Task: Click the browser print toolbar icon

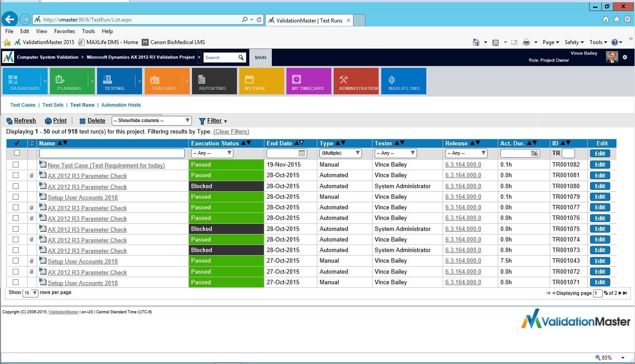Action: 526,42
